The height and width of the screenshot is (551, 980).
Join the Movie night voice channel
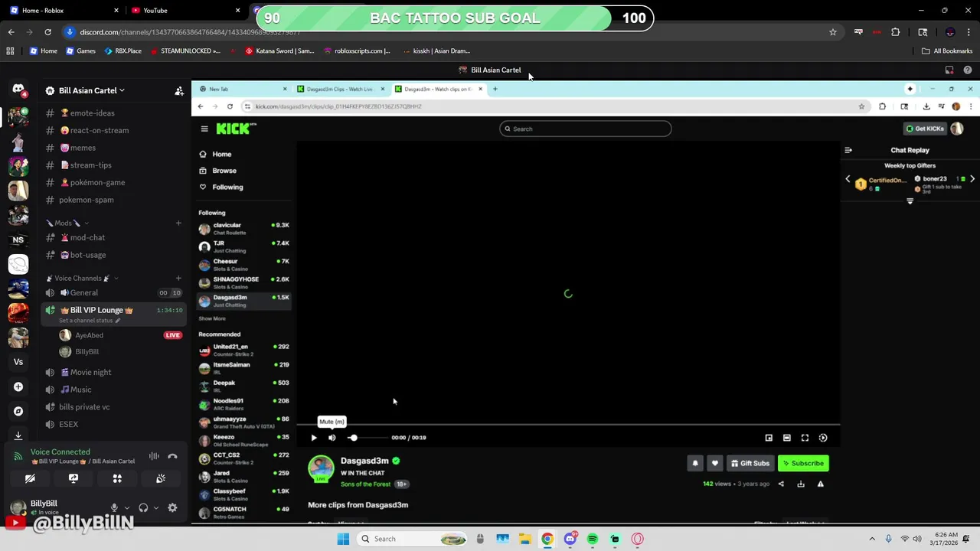[x=113, y=372]
